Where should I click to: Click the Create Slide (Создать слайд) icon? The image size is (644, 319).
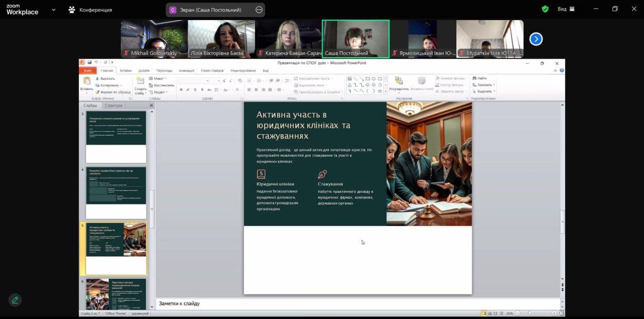click(140, 81)
